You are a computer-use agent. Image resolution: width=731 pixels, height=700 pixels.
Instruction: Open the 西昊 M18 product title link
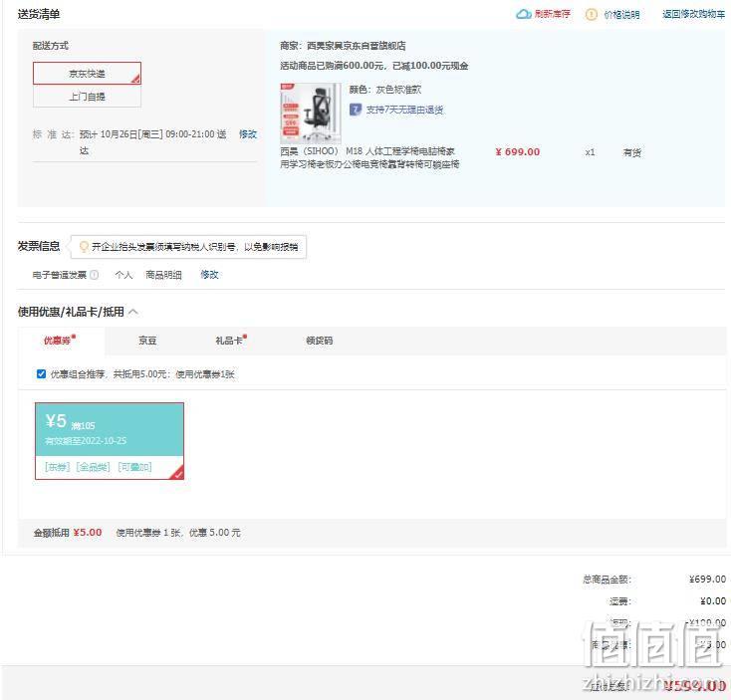[x=369, y=157]
